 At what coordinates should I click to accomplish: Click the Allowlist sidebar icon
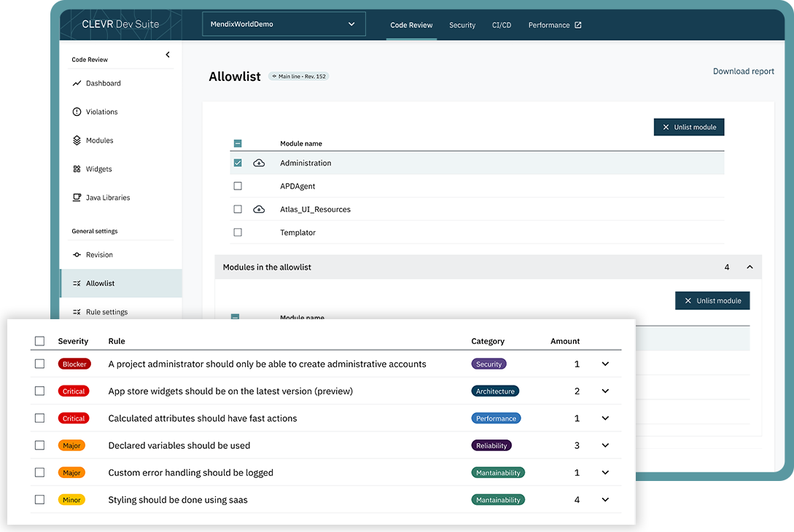tap(77, 283)
